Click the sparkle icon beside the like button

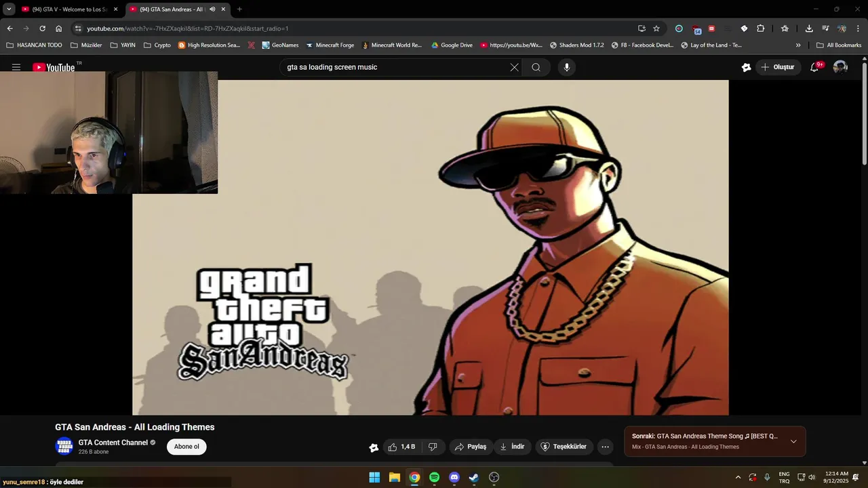[x=374, y=447]
